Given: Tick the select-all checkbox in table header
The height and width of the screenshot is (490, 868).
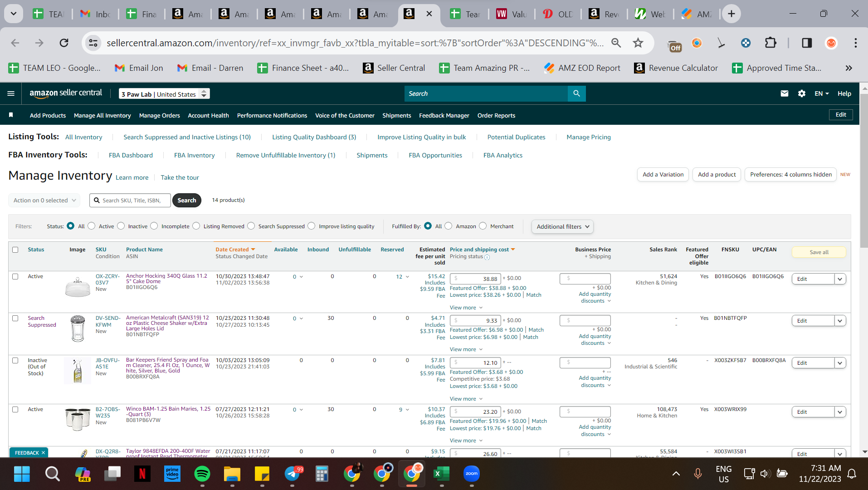Looking at the screenshot, I should (x=15, y=250).
